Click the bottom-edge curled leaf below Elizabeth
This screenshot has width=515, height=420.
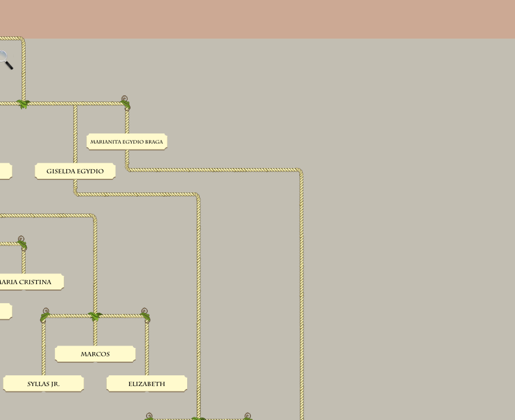coord(149,416)
